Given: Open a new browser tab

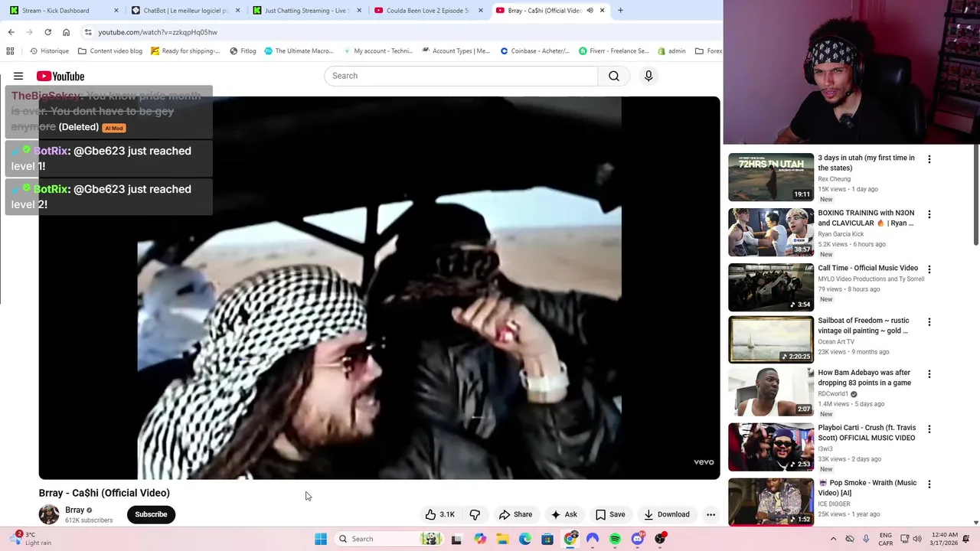Looking at the screenshot, I should (620, 11).
